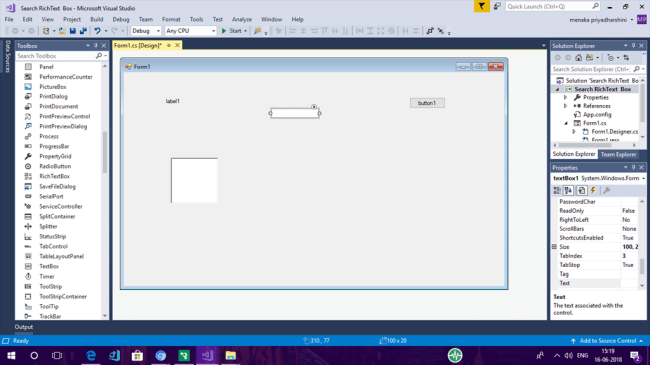Pick the RichTextBox toolbox control
This screenshot has width=650, height=365.
pos(54,176)
